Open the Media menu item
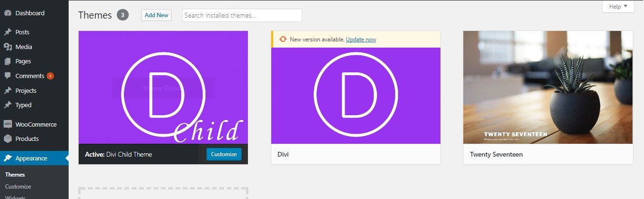Screen dimensions: 644x199 pos(34,47)
